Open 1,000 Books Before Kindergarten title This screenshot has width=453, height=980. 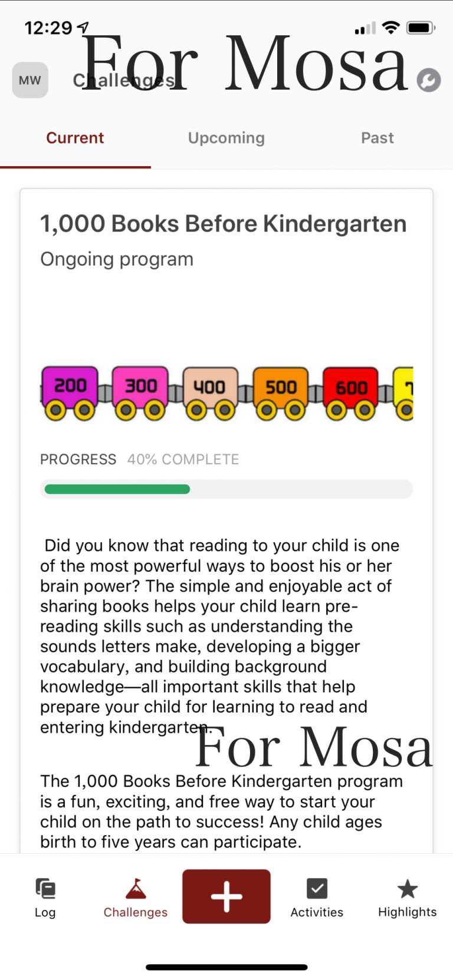(x=223, y=224)
